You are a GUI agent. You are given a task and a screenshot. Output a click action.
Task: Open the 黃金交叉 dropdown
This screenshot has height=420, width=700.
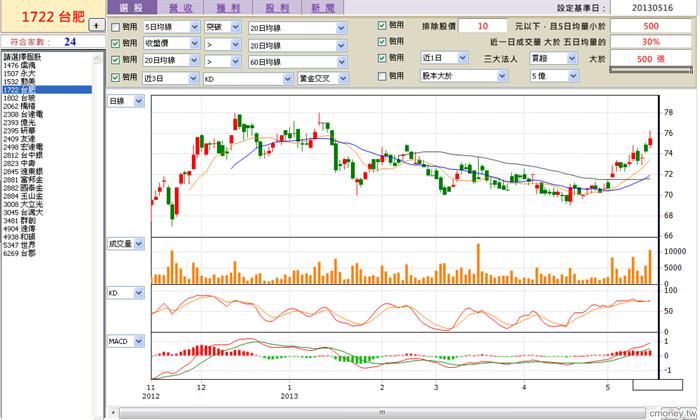point(343,79)
